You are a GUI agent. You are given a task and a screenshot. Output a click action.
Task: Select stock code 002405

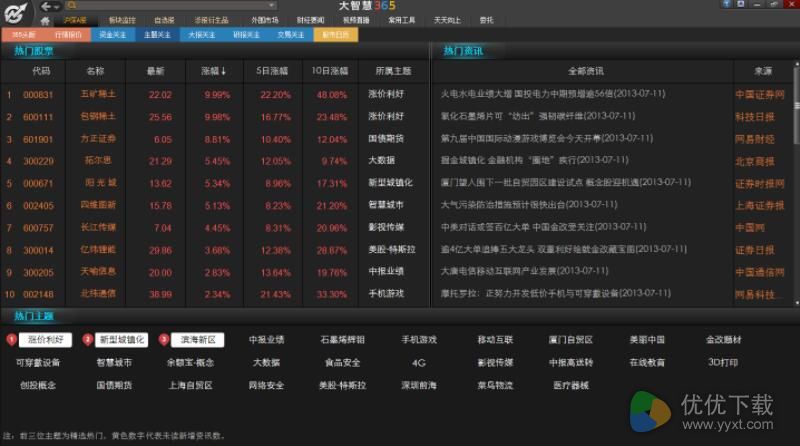(38, 206)
